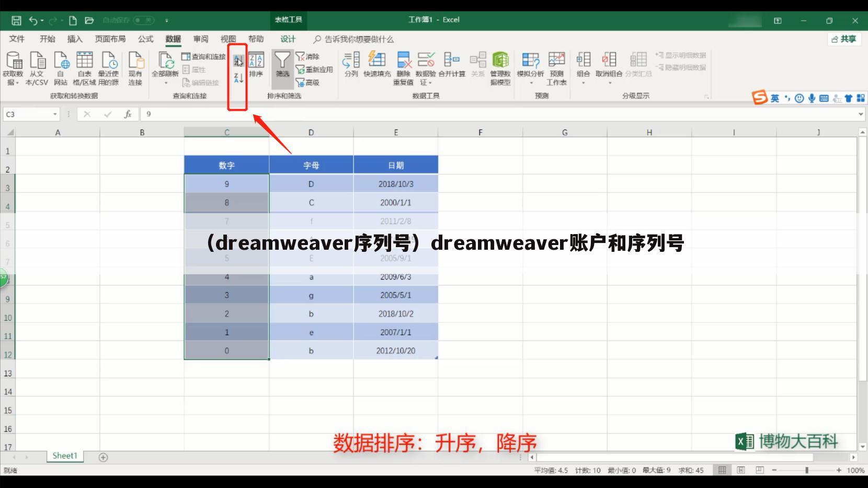Open 高级 (Advanced filter) option
Screen dimensions: 868x488
[x=308, y=83]
